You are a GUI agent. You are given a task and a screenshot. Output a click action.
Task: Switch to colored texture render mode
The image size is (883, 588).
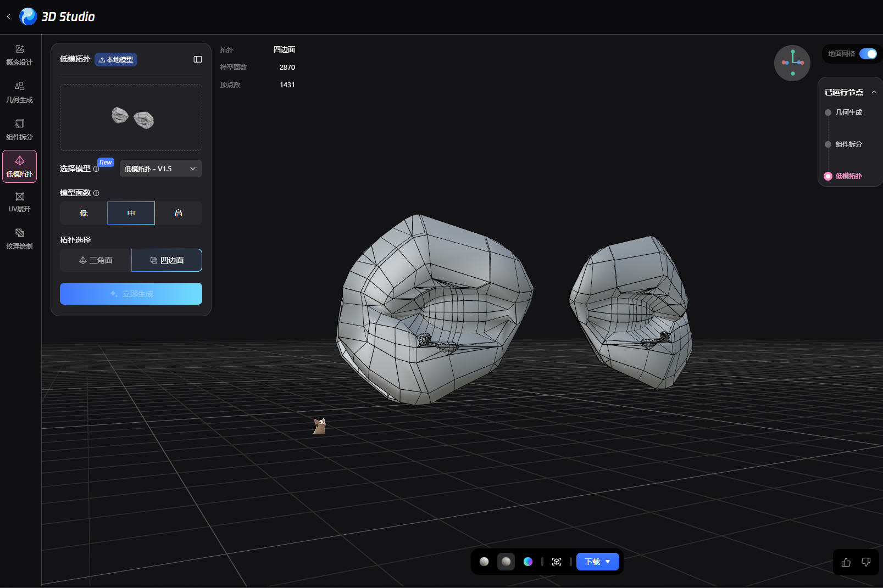coord(528,562)
